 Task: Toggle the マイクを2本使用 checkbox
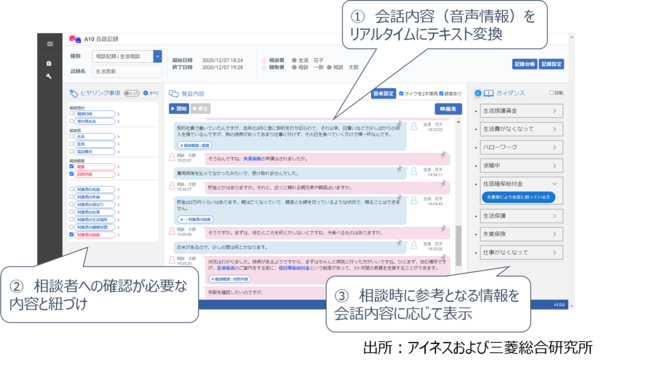pyautogui.click(x=401, y=94)
